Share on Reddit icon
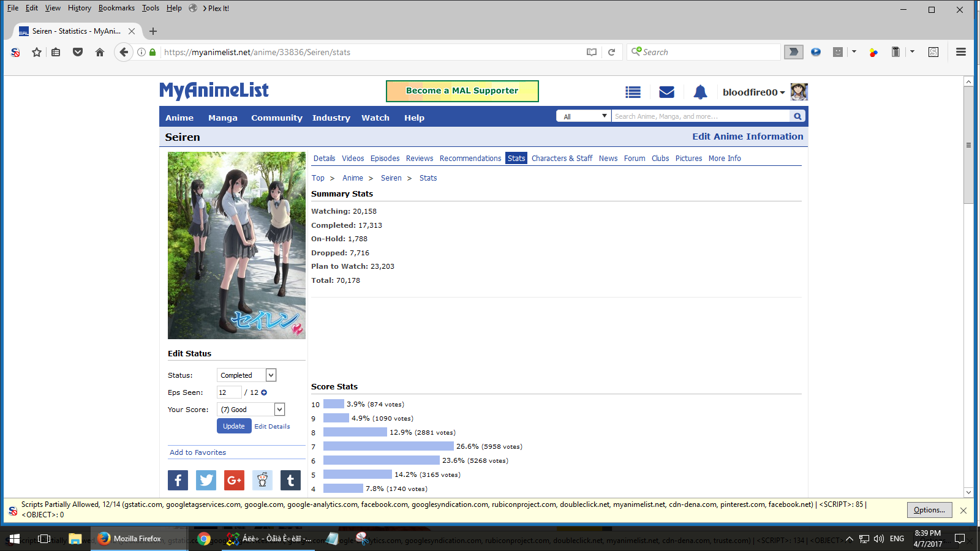The image size is (980, 551). pyautogui.click(x=262, y=481)
